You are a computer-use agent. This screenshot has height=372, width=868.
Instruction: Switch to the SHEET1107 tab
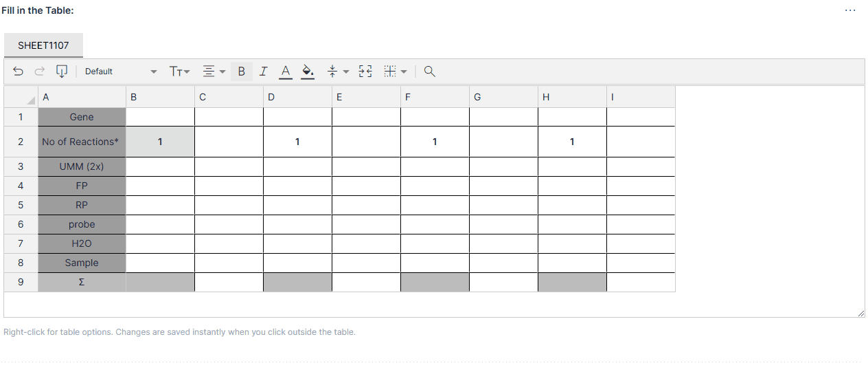click(x=43, y=45)
